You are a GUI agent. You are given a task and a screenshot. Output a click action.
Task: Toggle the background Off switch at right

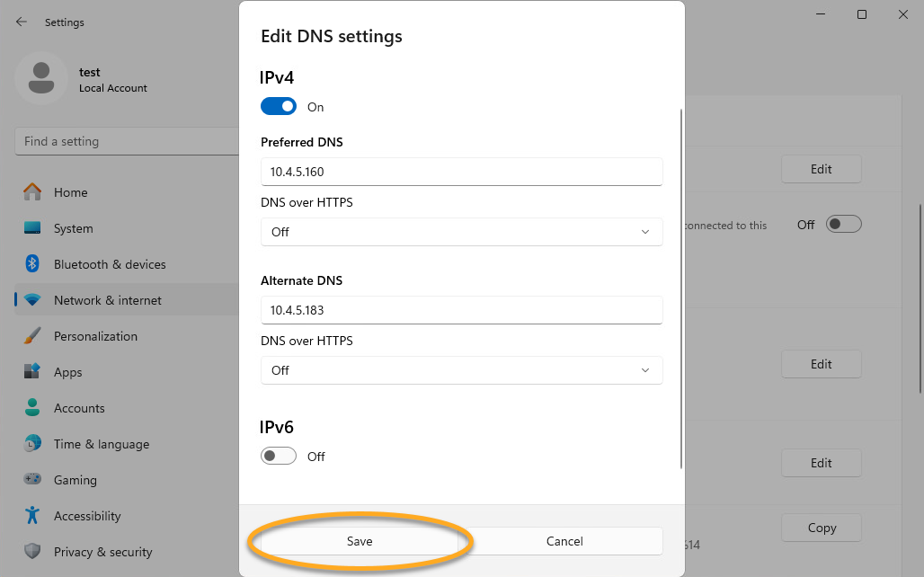pos(844,225)
